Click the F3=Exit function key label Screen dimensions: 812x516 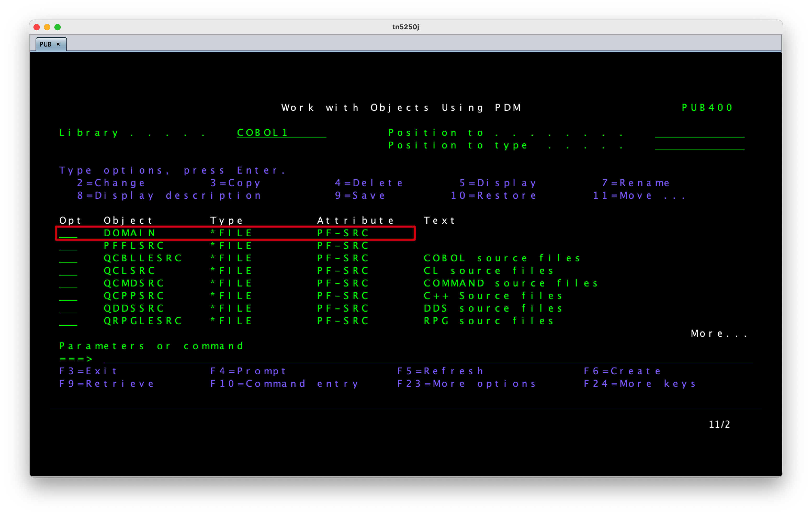(x=88, y=371)
